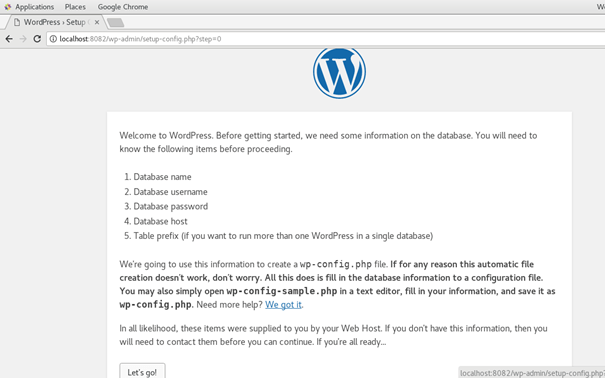This screenshot has width=605, height=378.
Task: Click the 'In all likelihood' paragraph
Action: [333, 335]
